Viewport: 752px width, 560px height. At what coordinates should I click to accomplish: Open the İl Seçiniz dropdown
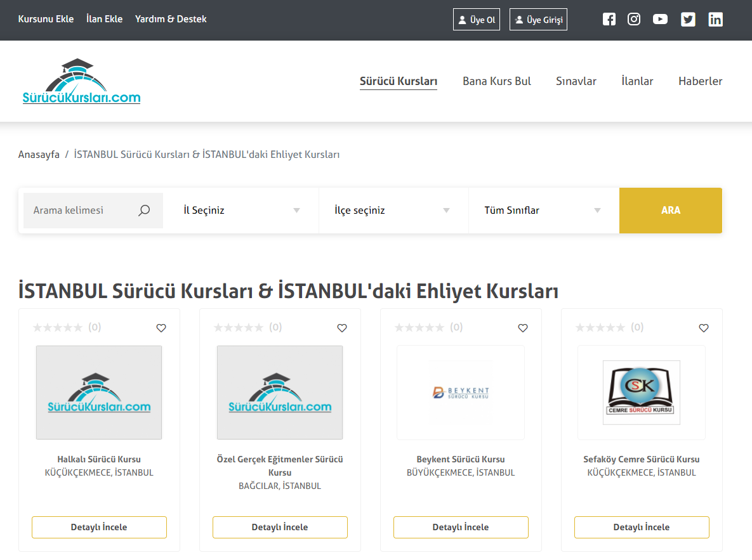[242, 211]
